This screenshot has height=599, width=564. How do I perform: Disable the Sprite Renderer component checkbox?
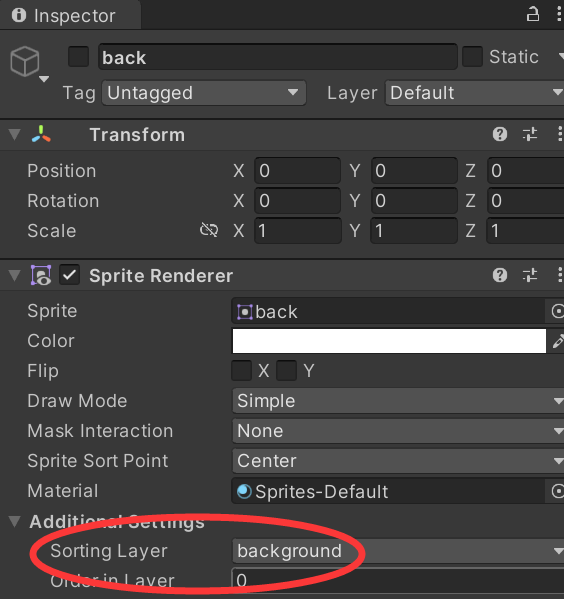coord(69,275)
